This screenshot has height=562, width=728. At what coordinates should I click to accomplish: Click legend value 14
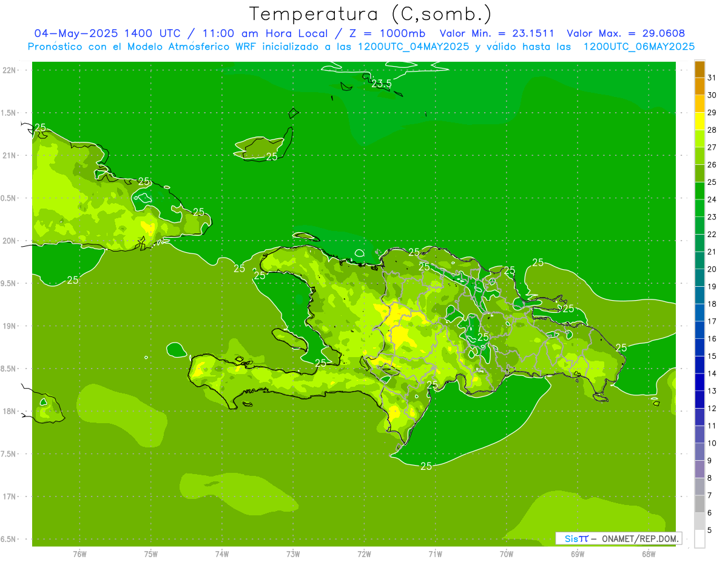coord(712,373)
